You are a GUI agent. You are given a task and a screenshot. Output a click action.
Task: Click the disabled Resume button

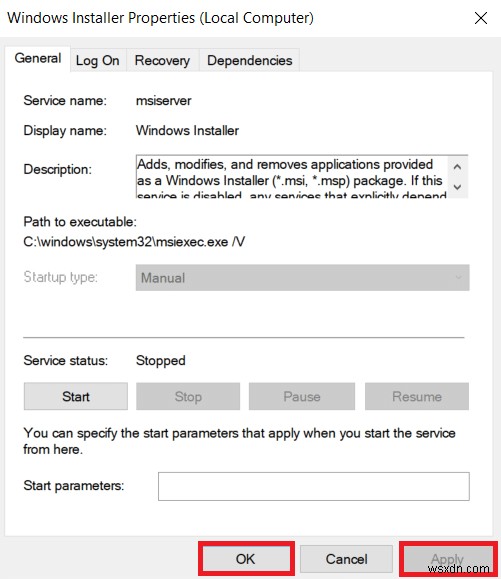point(417,396)
